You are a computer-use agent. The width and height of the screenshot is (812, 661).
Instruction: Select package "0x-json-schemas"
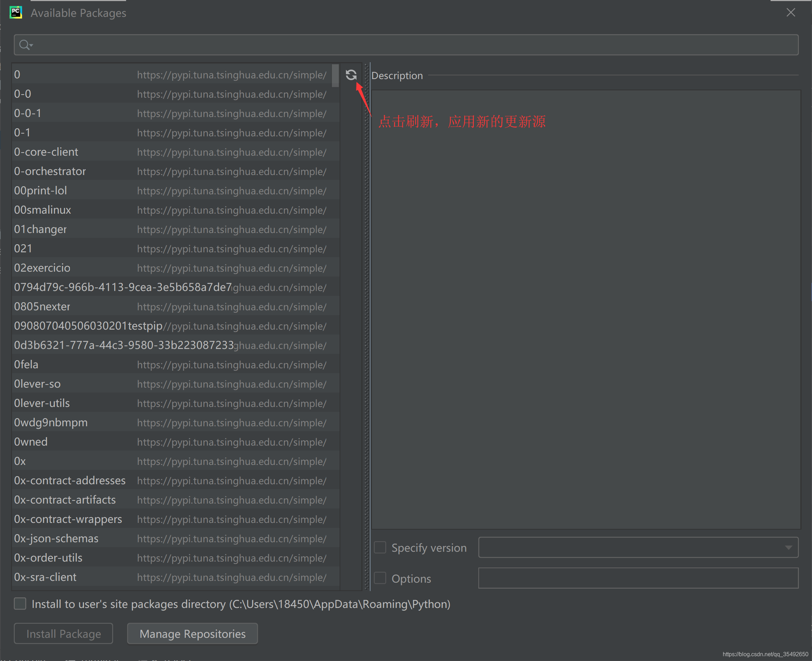176,538
